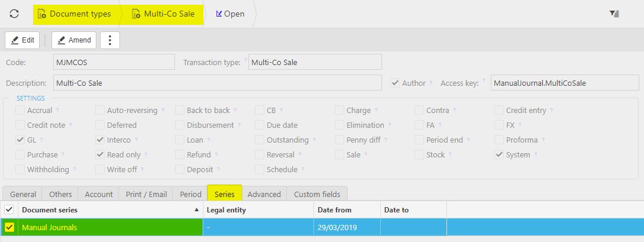Toggle the Interco checkbox

click(100, 140)
